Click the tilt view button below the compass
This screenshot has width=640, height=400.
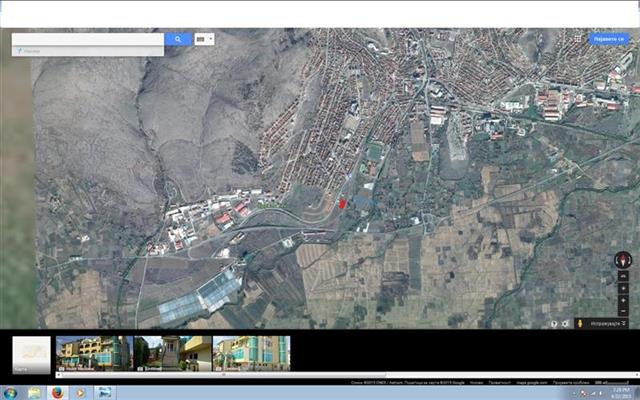click(x=622, y=278)
